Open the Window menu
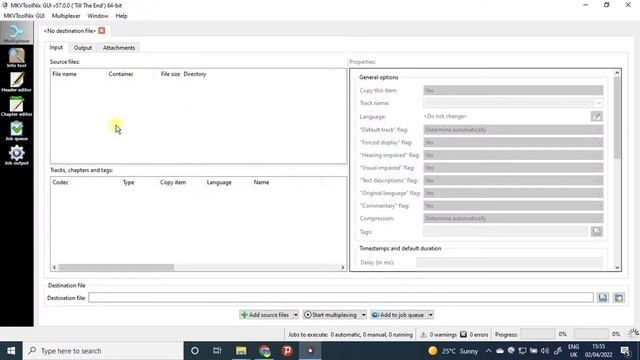 click(x=98, y=16)
